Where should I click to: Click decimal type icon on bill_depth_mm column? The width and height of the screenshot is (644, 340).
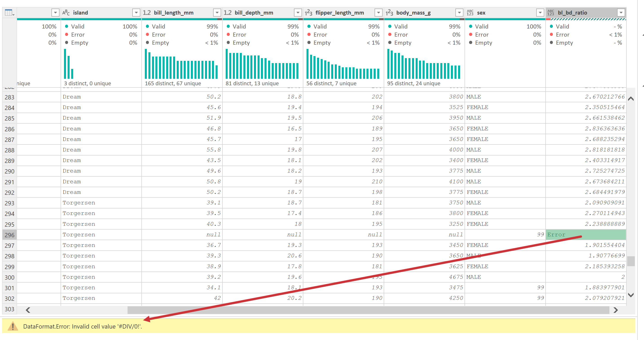click(227, 13)
